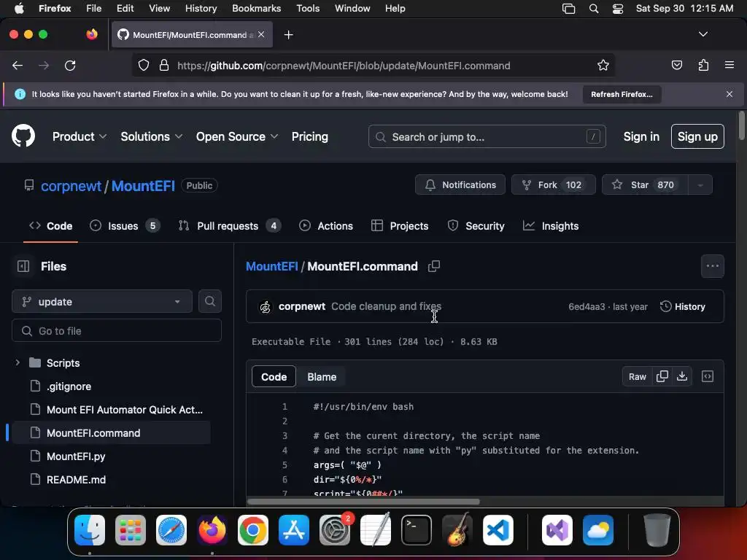Focus the Go to file input
The image size is (747, 560).
coord(117,330)
